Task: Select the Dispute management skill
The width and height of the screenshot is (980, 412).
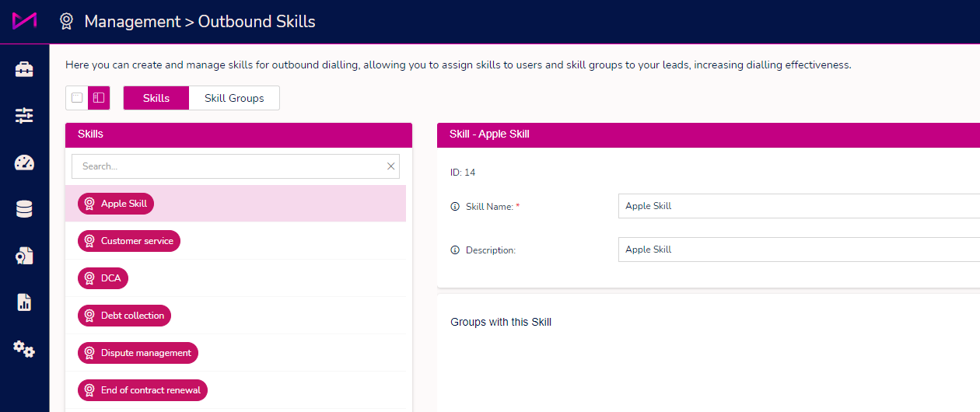Action: (138, 353)
